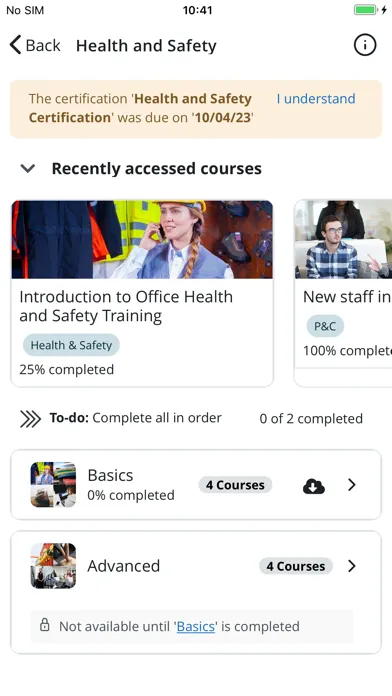Dismiss notice with 'I understand'
The image size is (392, 696).
click(316, 99)
